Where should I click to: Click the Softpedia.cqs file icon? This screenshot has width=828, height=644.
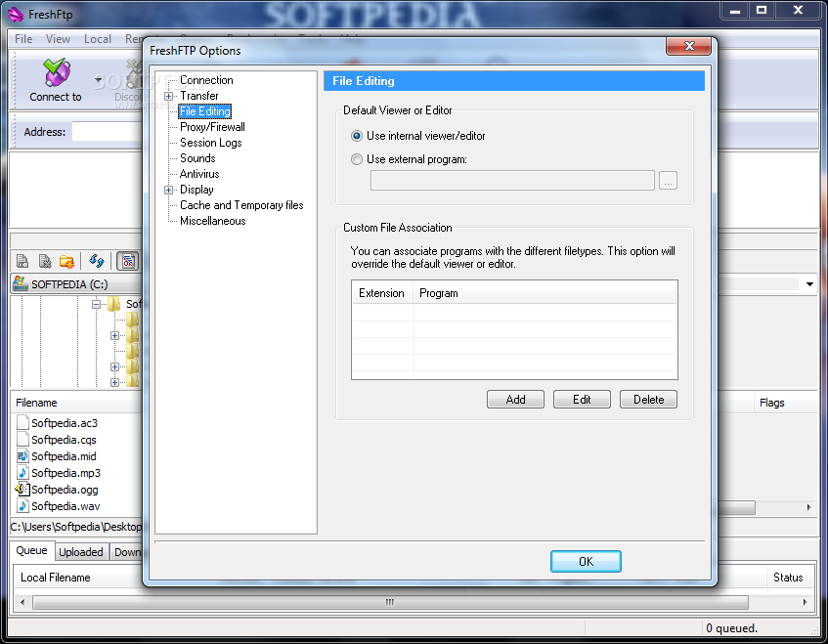click(x=22, y=439)
